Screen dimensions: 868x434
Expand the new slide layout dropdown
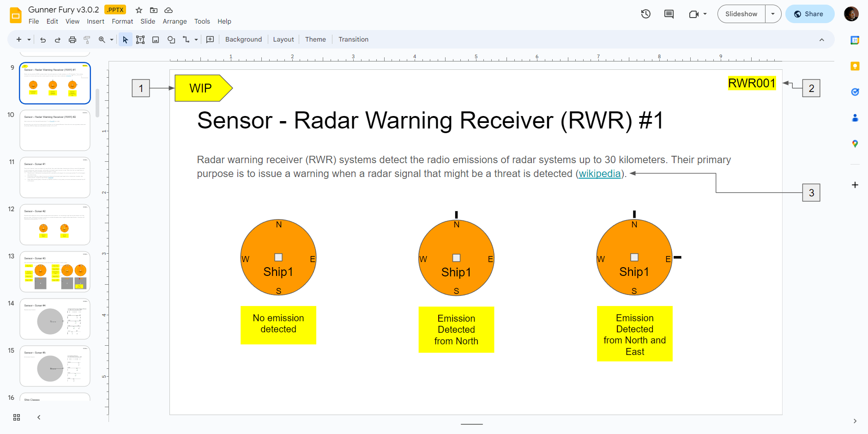(x=29, y=40)
